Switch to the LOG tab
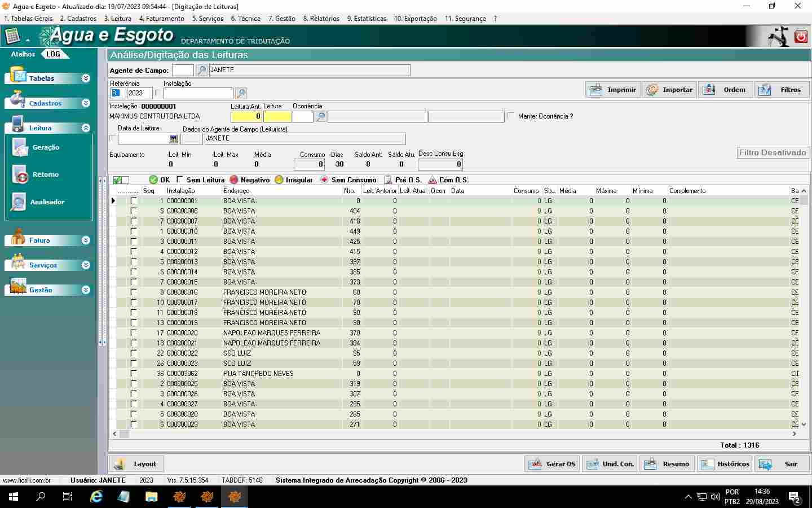The width and height of the screenshot is (812, 508). tap(54, 54)
